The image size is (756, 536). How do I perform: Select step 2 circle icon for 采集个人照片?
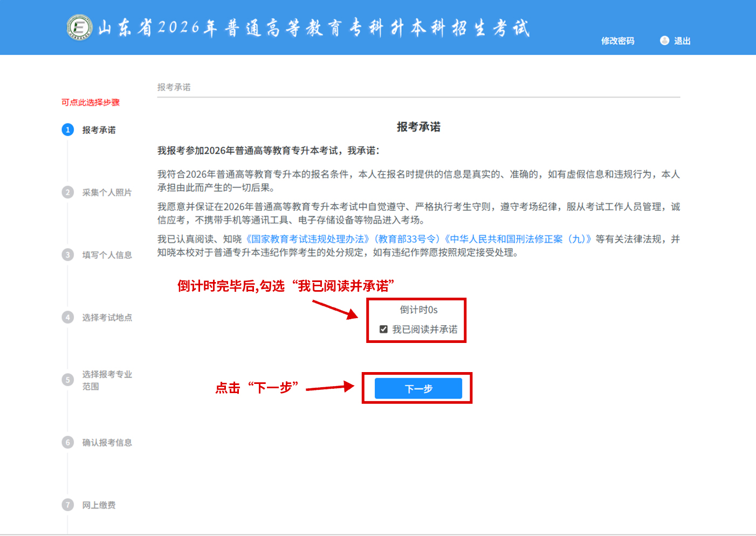click(x=67, y=193)
